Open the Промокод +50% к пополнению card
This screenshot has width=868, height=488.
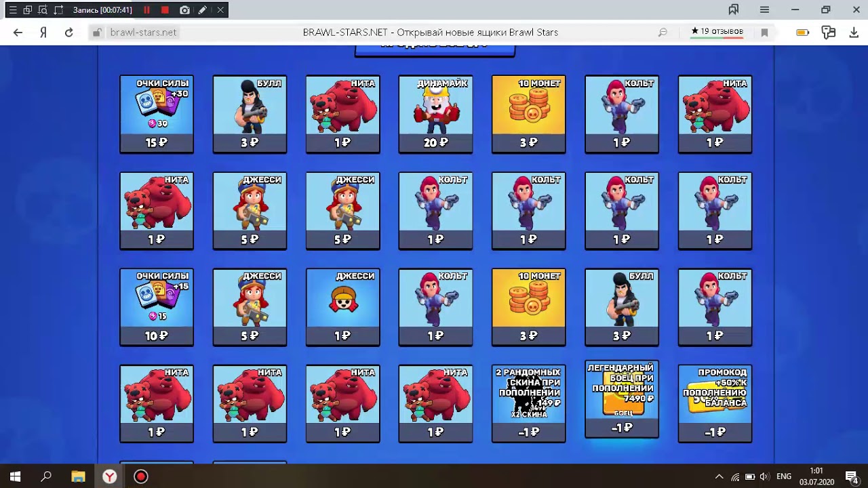pos(715,403)
